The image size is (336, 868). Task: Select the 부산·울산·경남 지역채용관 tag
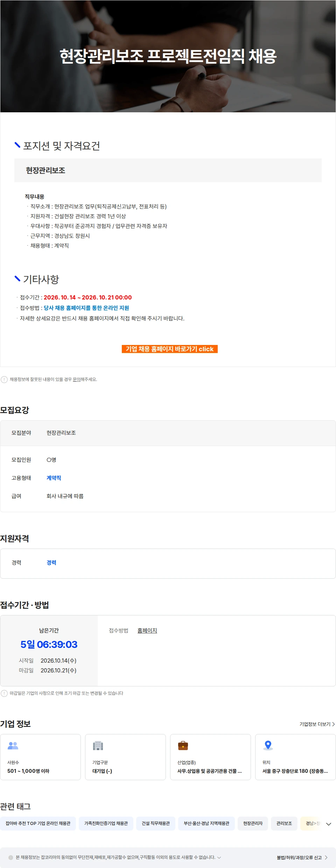pos(206,824)
